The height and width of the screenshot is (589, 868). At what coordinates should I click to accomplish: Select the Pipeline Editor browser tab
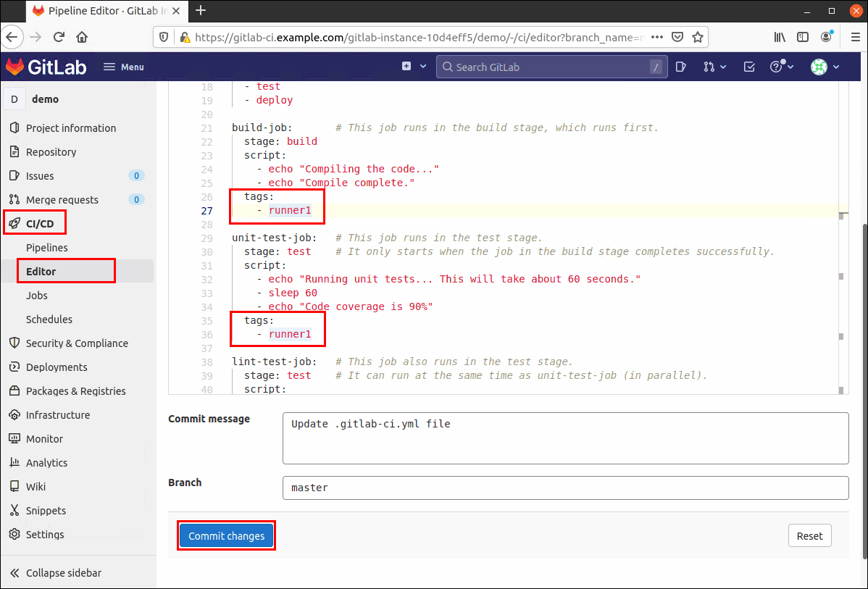[x=107, y=11]
